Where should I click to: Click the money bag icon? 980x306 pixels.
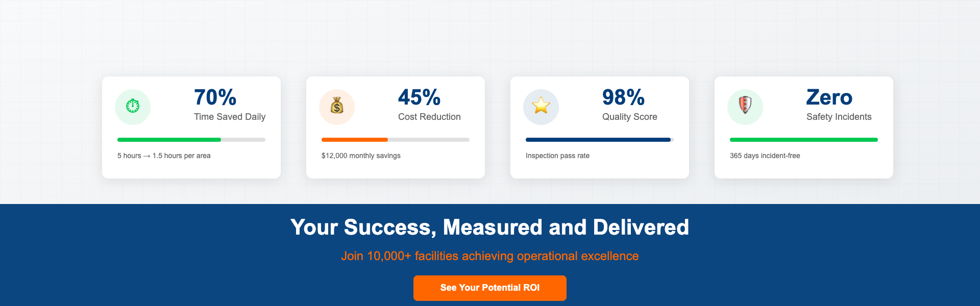337,107
